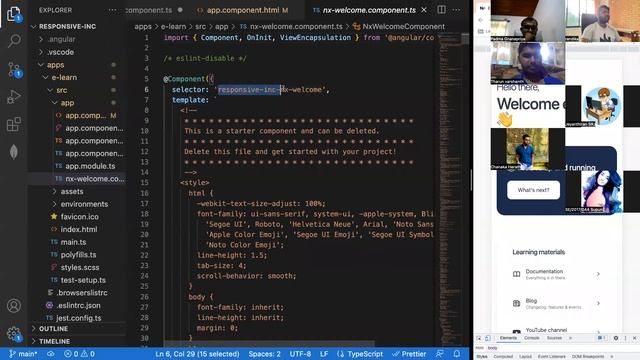Screen dimensions: 640x360
Task: Open favicon.ico file
Action: (79, 216)
